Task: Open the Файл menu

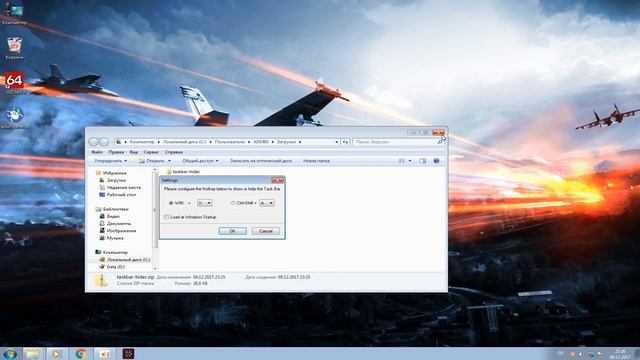Action: point(97,152)
